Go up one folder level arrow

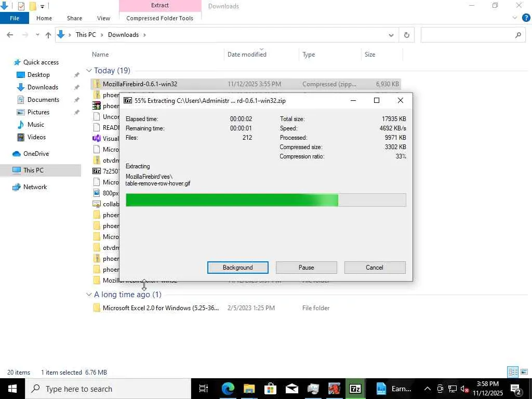tap(48, 35)
